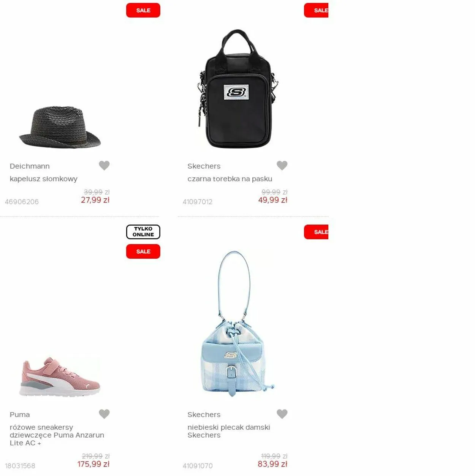Click SALE badge above blue backpack
This screenshot has height=476, width=475.
(316, 232)
